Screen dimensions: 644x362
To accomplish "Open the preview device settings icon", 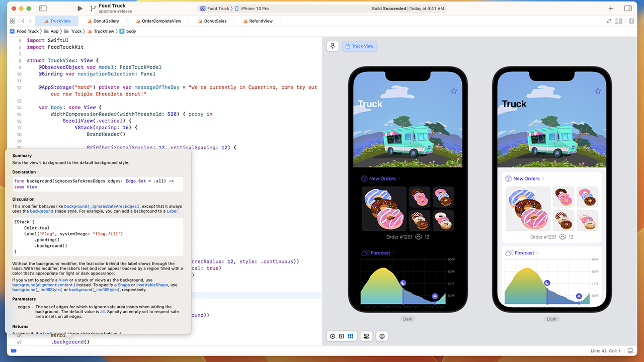I will (366, 336).
